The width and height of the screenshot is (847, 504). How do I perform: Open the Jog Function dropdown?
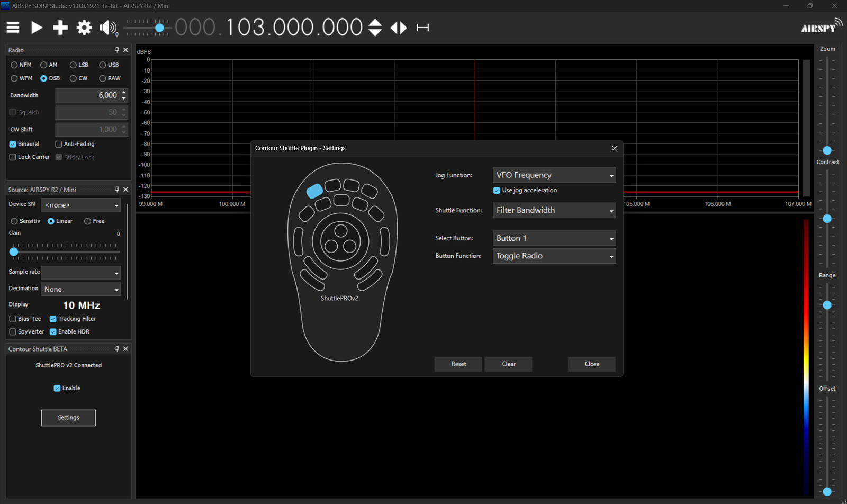(554, 175)
